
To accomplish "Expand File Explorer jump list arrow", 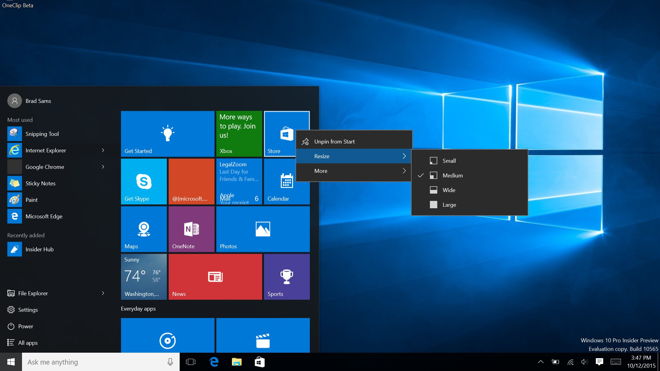I will point(103,293).
